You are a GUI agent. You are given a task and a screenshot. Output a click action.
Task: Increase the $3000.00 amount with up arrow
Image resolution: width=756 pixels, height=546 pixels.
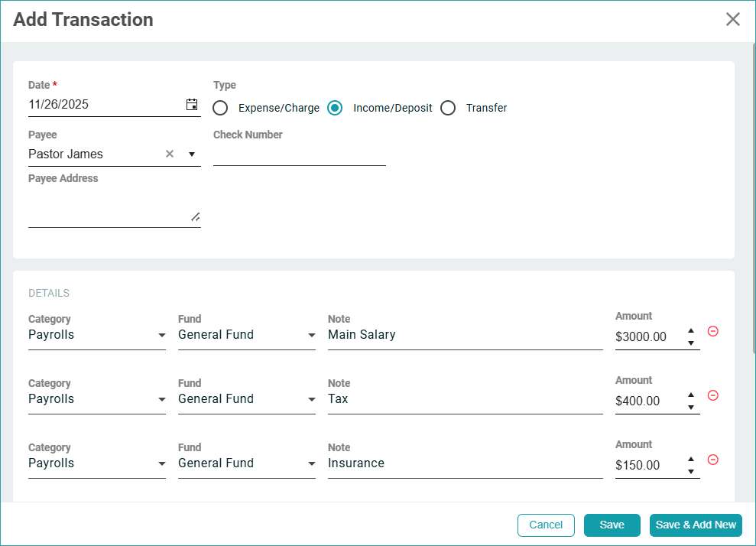tap(691, 331)
